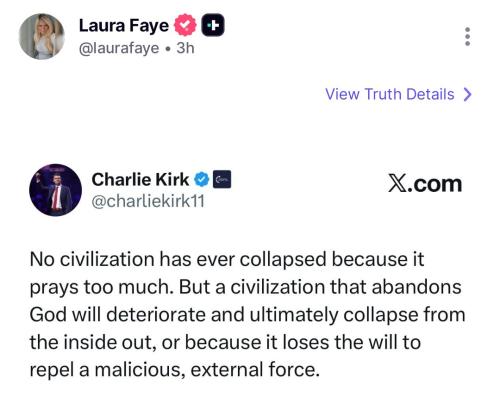Viewport: 500px width, 415px height.
Task: Tap the black plus badge after Laura Faye
Action: tap(213, 25)
